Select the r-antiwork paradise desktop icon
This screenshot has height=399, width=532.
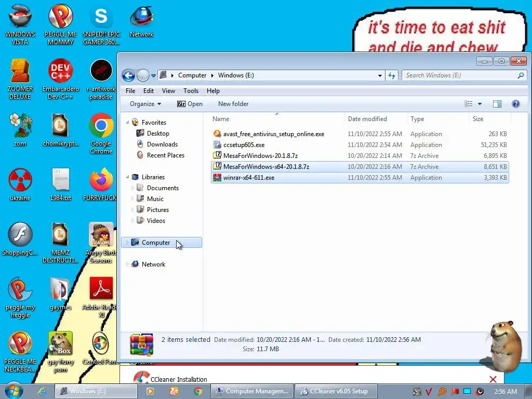[x=101, y=79]
